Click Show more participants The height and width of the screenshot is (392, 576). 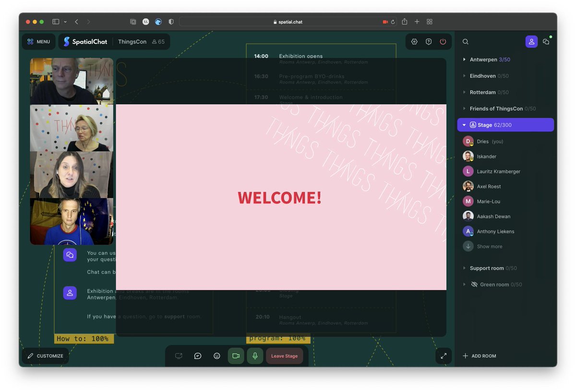(x=490, y=246)
